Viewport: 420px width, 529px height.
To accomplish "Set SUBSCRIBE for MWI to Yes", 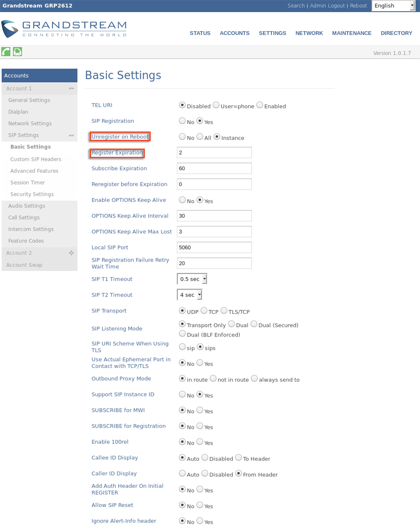I will [x=200, y=410].
